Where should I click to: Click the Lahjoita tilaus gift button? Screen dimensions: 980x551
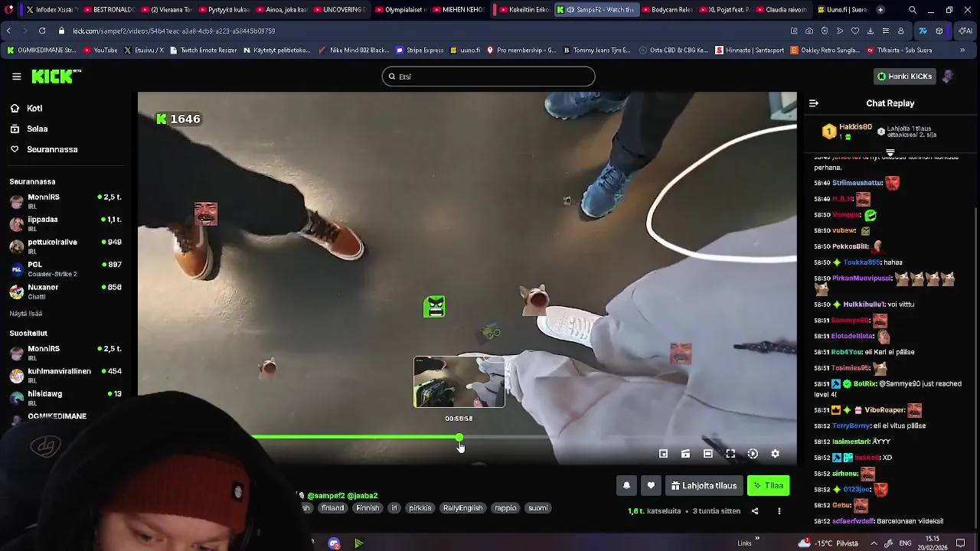click(x=704, y=485)
